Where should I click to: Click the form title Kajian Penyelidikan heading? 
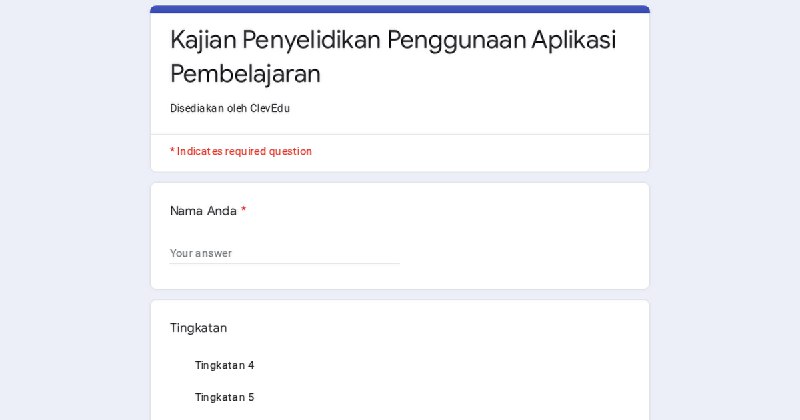pyautogui.click(x=393, y=57)
